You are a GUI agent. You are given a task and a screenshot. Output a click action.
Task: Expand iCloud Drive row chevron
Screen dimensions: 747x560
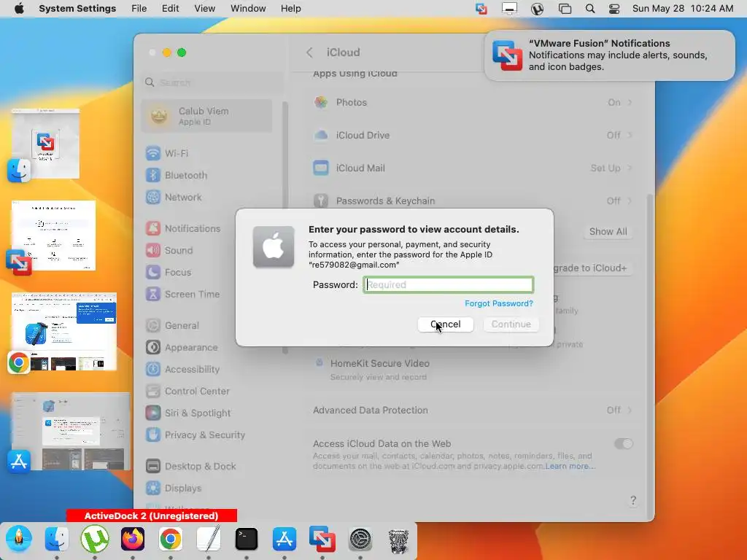tap(630, 135)
